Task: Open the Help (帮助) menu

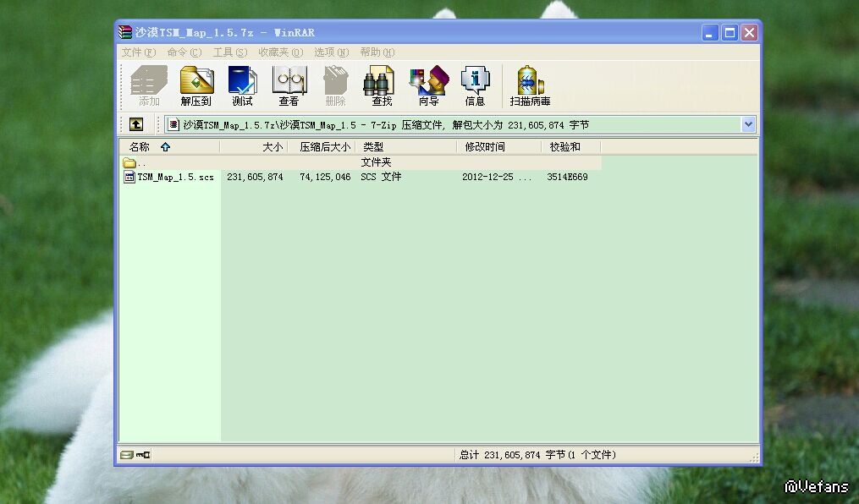Action: [377, 52]
